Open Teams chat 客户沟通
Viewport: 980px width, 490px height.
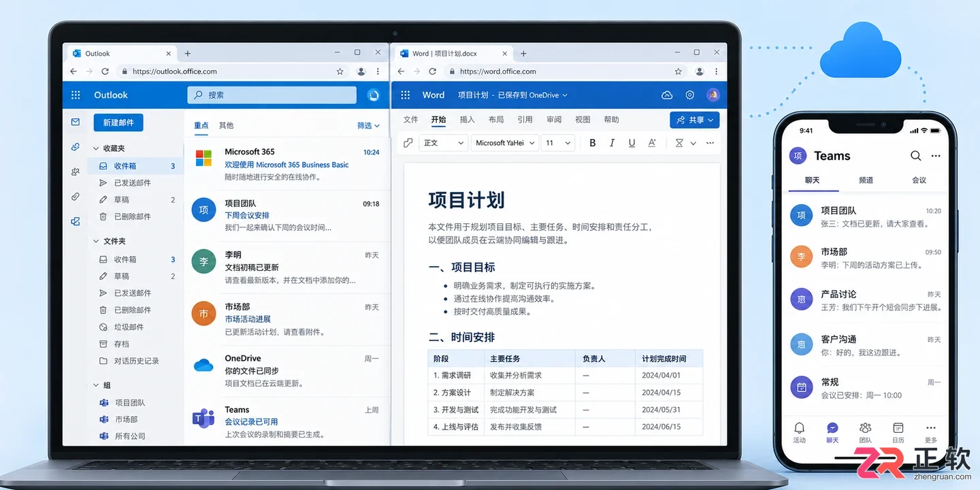[865, 345]
